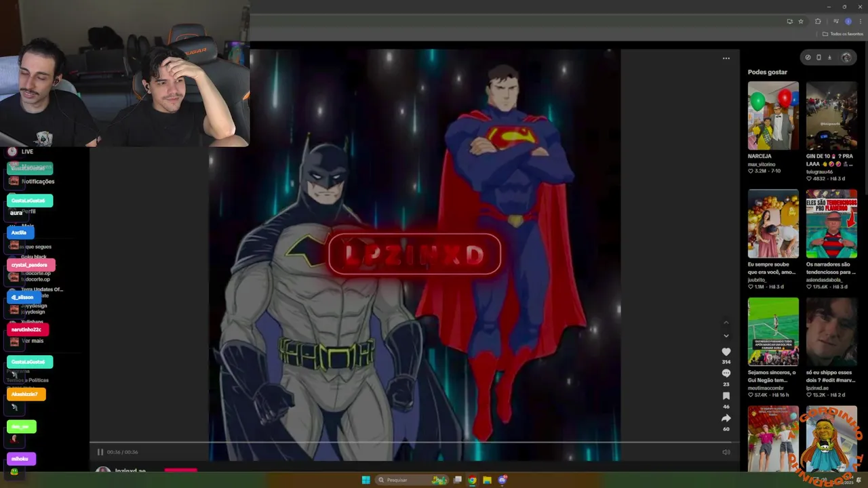Open the 'Sejamos sinceros' soccer video thumbnail

coord(773,332)
